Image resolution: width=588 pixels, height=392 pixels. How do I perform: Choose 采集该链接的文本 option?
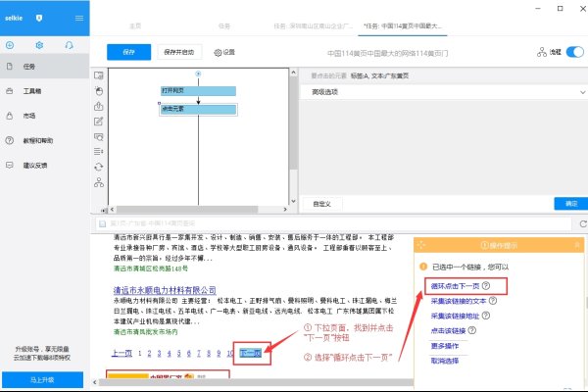[459, 301]
